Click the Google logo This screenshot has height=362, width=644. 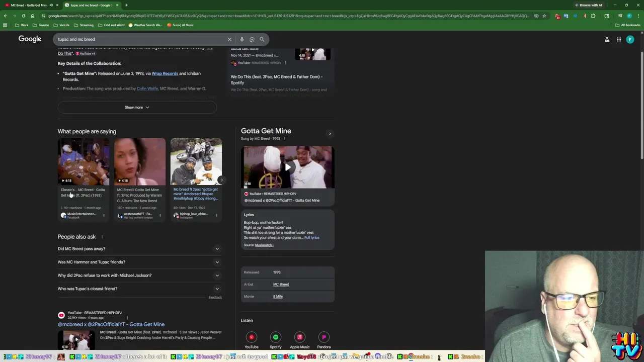(30, 39)
